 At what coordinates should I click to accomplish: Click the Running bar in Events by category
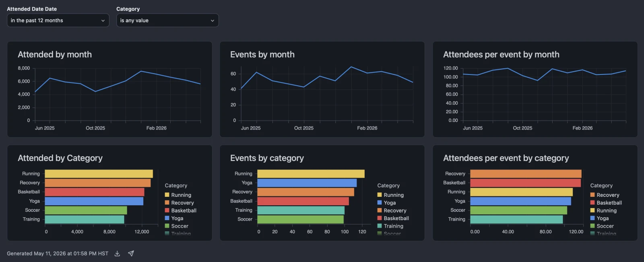point(311,174)
